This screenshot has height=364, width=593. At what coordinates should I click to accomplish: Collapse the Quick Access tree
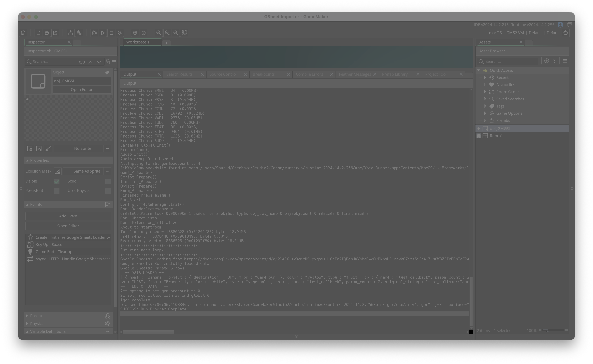click(x=479, y=70)
